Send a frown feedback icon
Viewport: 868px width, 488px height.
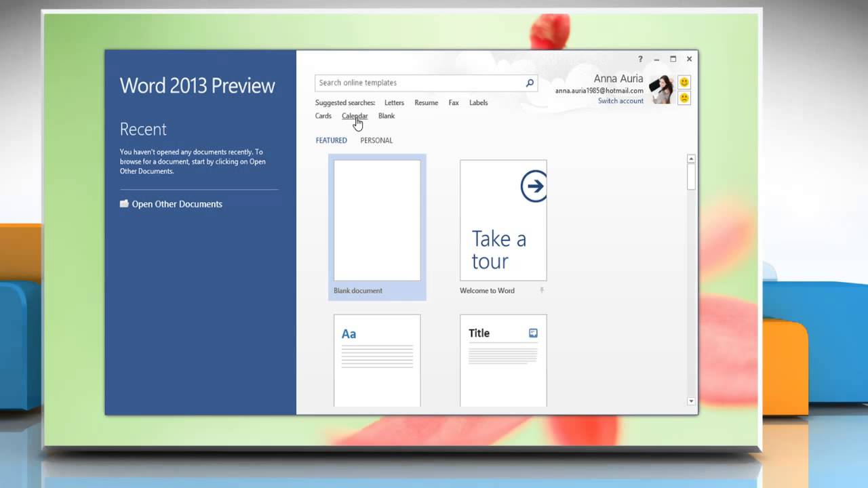(684, 98)
